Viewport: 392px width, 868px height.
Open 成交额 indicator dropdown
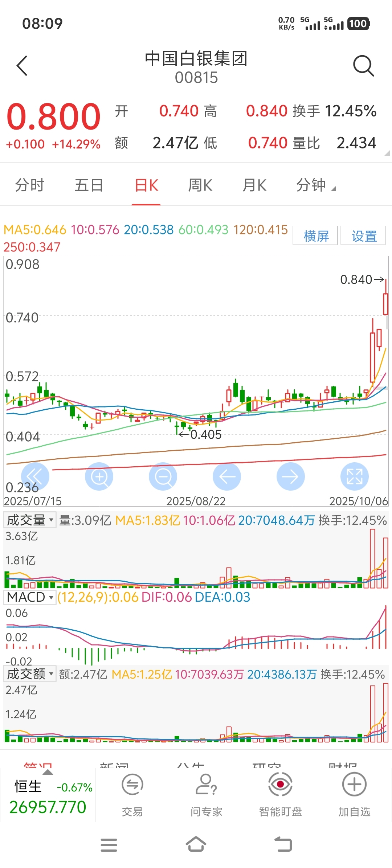(x=30, y=674)
